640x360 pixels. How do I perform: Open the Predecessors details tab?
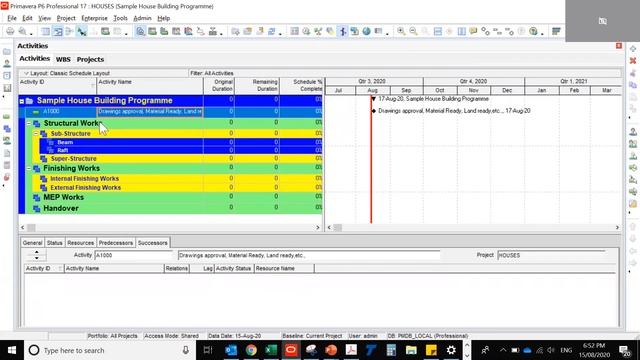(x=116, y=243)
